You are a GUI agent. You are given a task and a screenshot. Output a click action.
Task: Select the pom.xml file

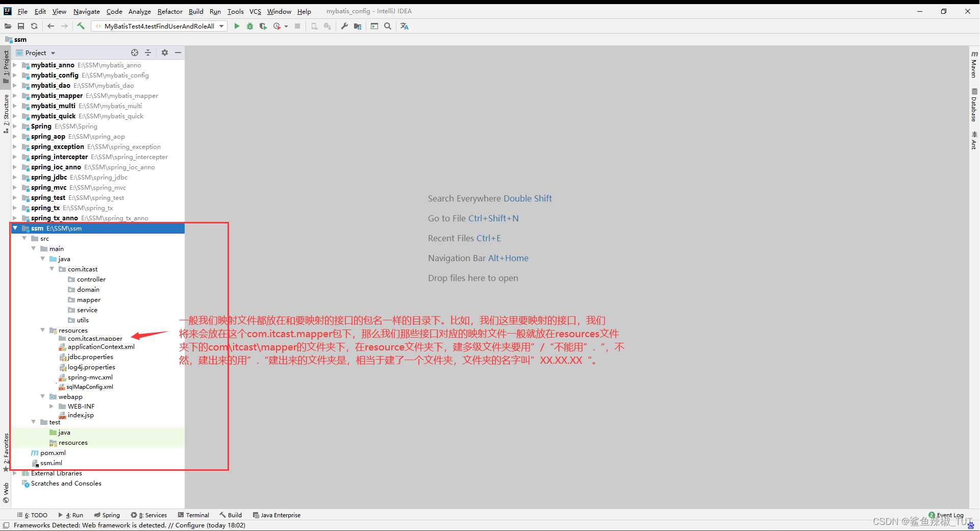pyautogui.click(x=53, y=453)
